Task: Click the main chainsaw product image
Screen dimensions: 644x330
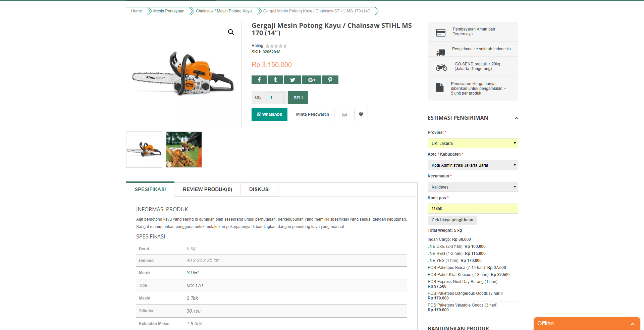Action: (x=183, y=75)
